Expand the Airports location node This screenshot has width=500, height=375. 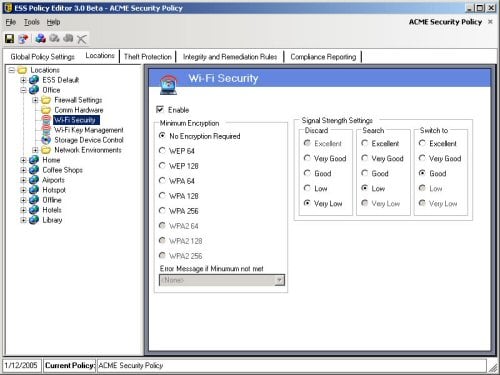23,180
